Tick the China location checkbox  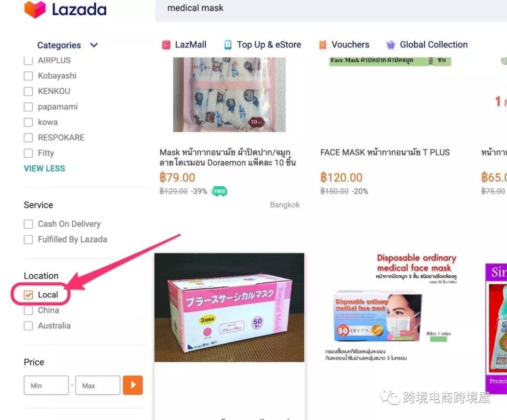29,311
